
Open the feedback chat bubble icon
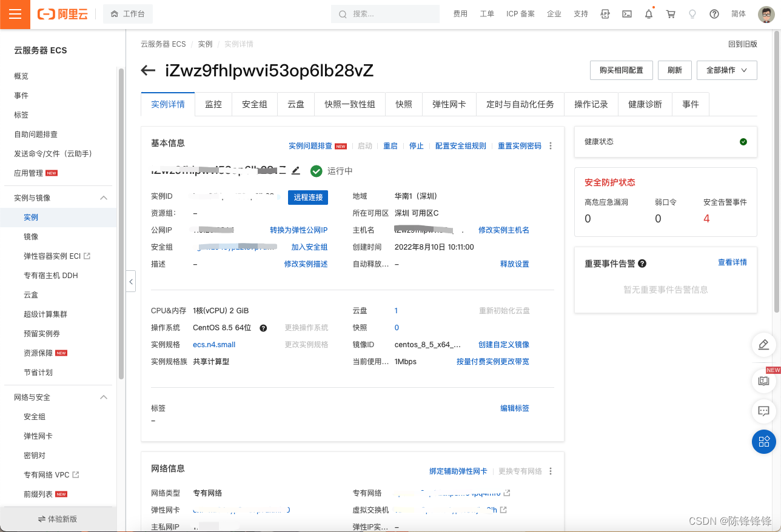(763, 411)
